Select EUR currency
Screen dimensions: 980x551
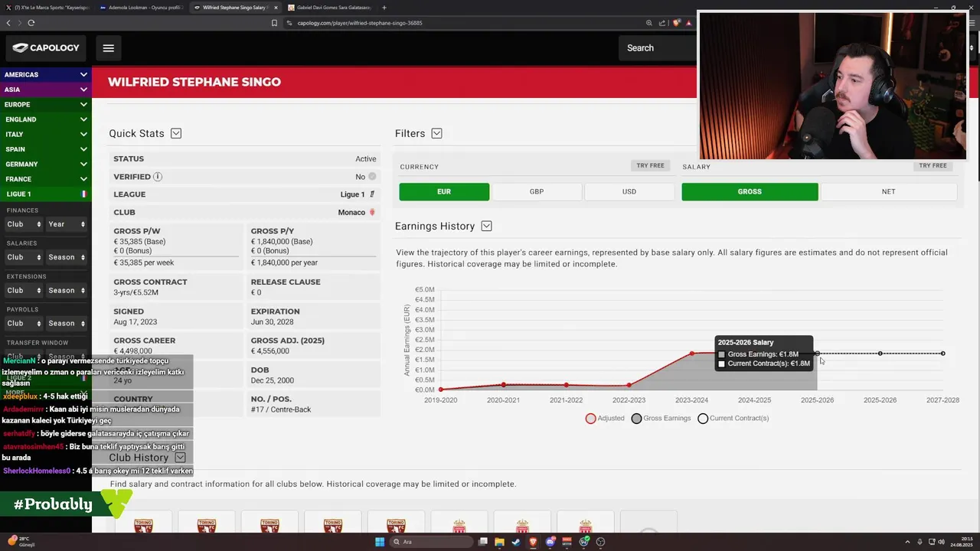pyautogui.click(x=444, y=192)
